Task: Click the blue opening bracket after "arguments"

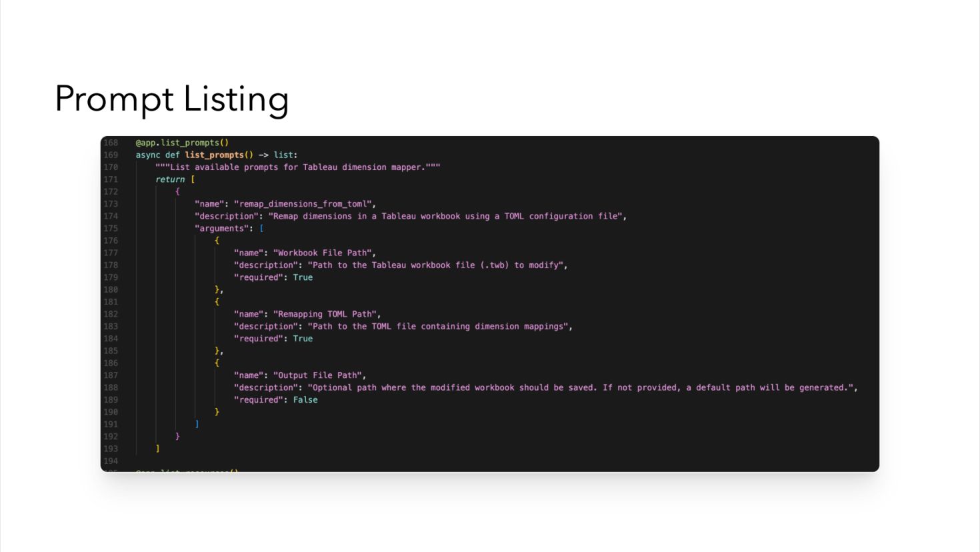Action: 261,229
